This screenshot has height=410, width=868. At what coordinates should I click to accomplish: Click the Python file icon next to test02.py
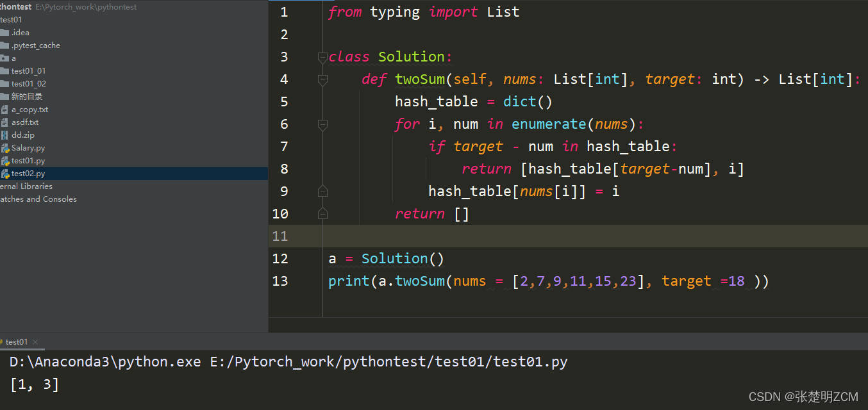6,173
